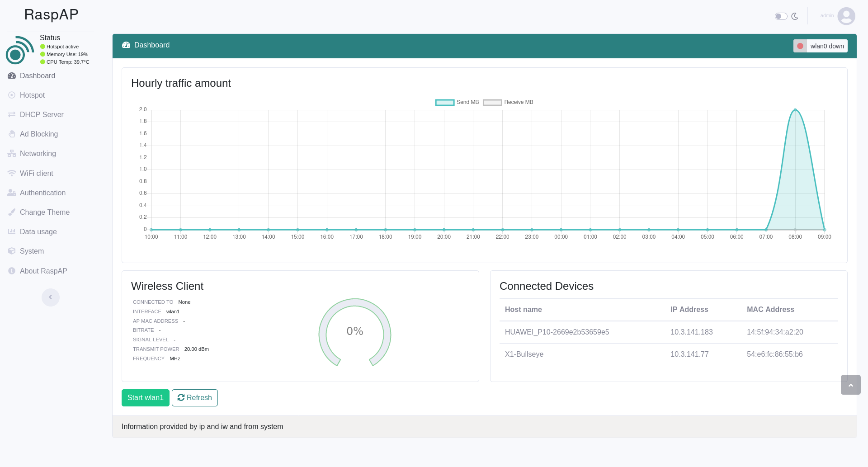This screenshot has height=467, width=868.
Task: Click the scroll-to-top arrow button
Action: click(850, 385)
